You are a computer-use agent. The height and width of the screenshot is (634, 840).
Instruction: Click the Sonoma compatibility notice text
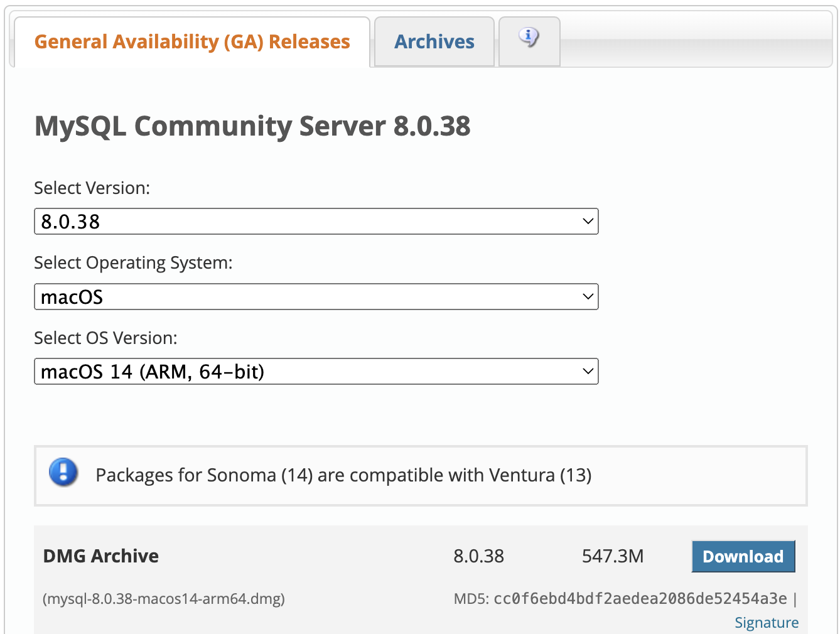point(343,475)
